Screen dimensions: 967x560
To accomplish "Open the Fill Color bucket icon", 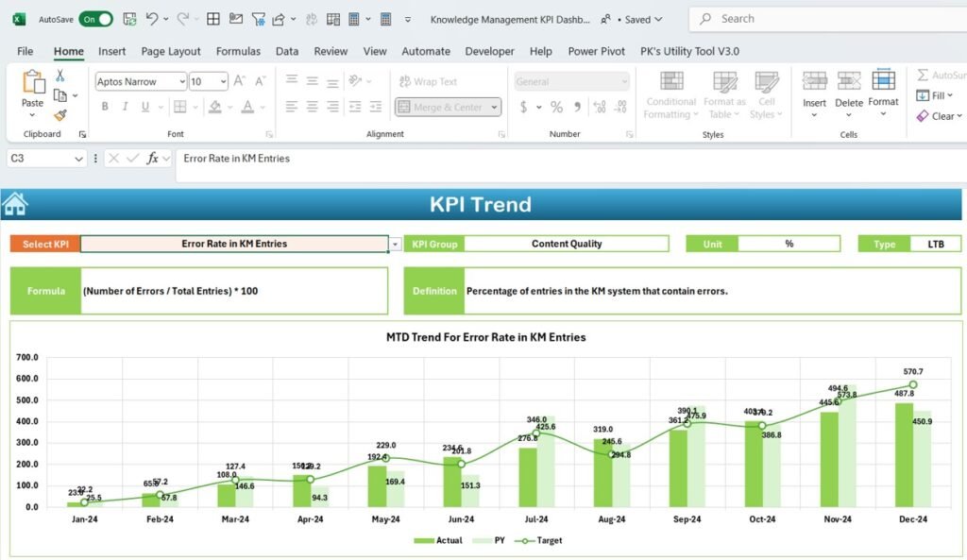I will point(213,106).
